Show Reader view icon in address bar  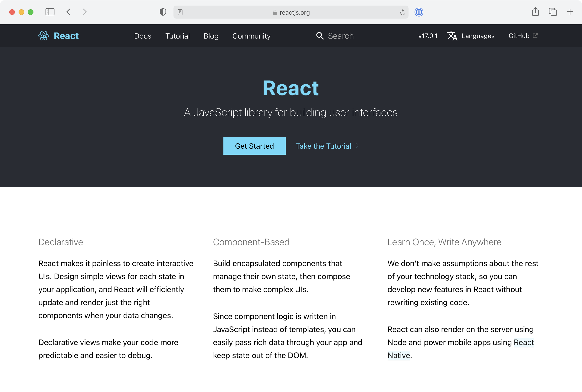click(180, 12)
